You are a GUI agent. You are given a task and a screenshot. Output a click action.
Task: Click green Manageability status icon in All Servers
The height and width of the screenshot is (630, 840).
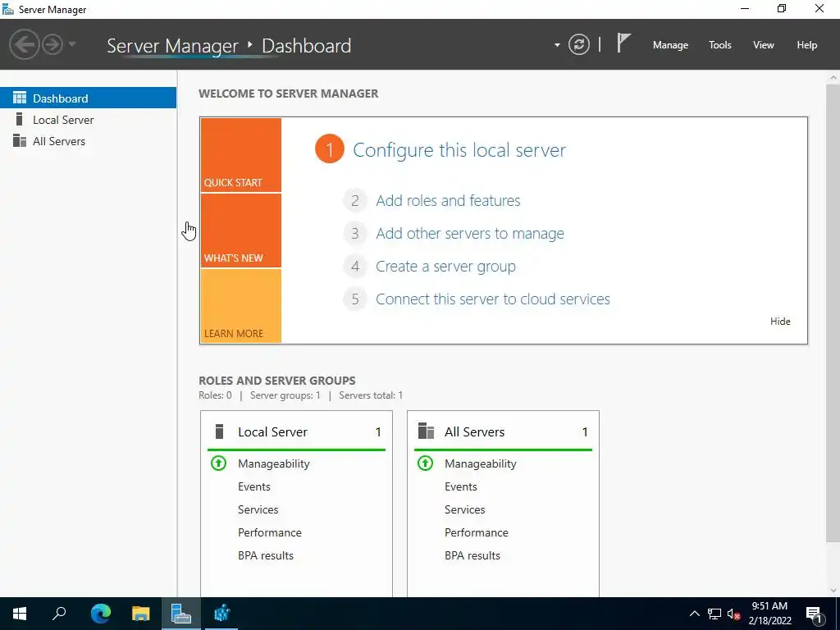click(426, 463)
